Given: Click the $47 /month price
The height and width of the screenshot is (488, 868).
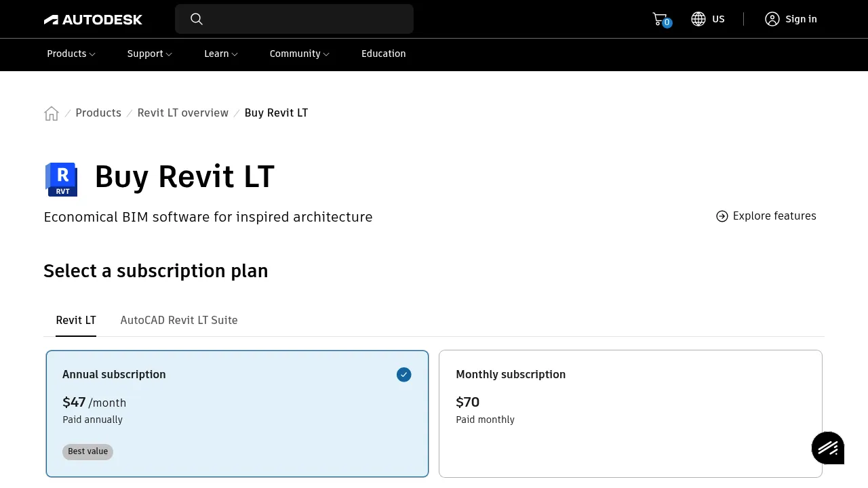Looking at the screenshot, I should (94, 403).
